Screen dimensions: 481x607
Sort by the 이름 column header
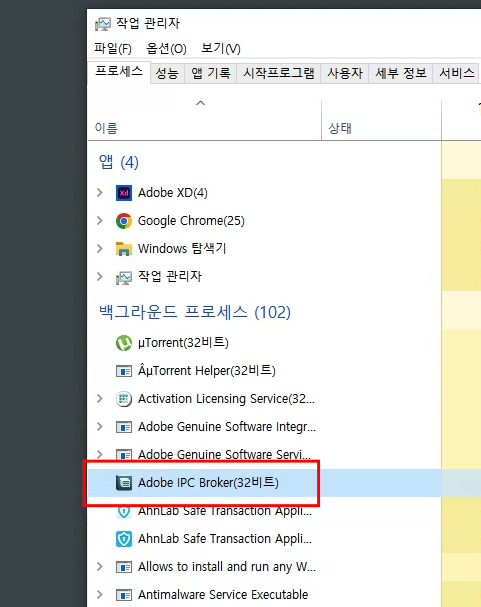205,119
